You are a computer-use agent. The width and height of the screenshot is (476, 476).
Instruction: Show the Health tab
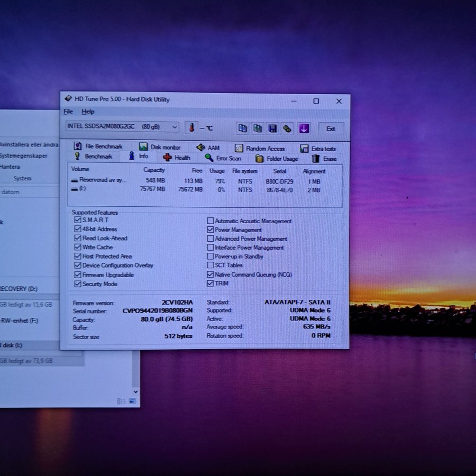(x=177, y=158)
